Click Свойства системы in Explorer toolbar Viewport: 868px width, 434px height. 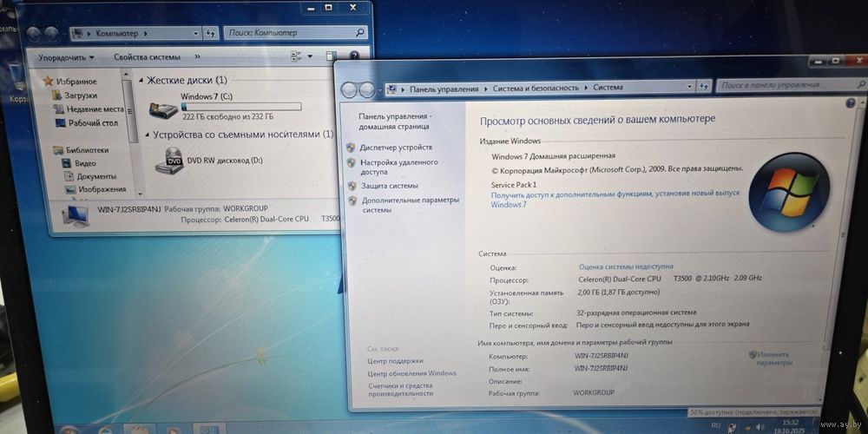pos(147,57)
